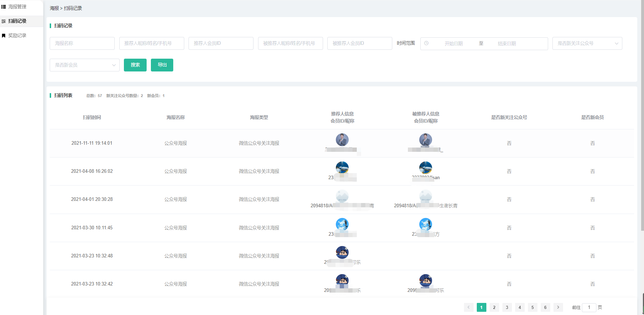The image size is (644, 315).
Task: Click the 海报管理 sidebar icon
Action: 4,7
